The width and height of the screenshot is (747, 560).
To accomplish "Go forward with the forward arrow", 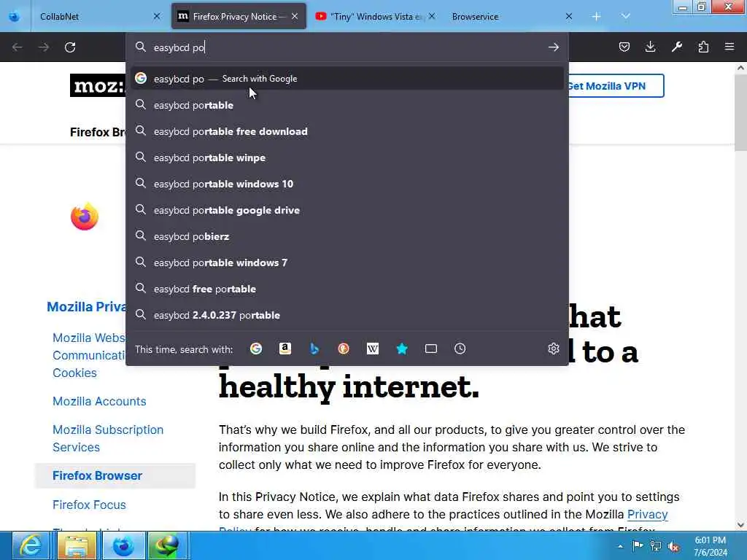I will point(43,47).
